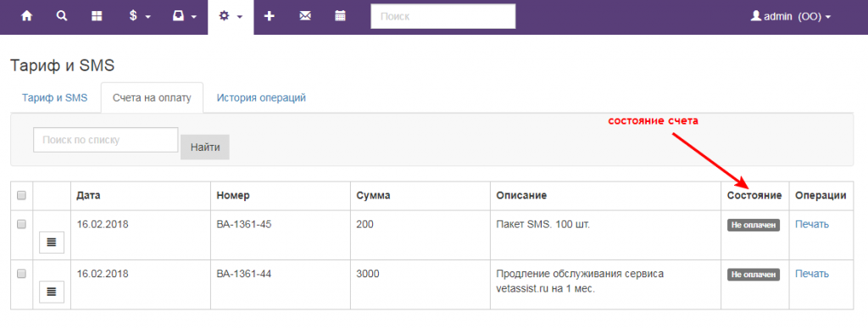The width and height of the screenshot is (868, 329).
Task: Open the admin (ОО) user menu
Action: coord(791,17)
